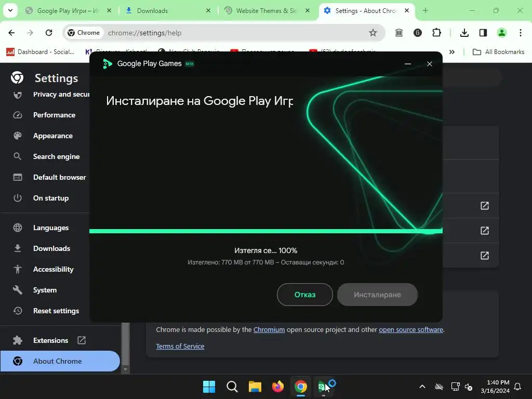The image size is (532, 399).
Task: Open the Performance settings icon
Action: 17,115
